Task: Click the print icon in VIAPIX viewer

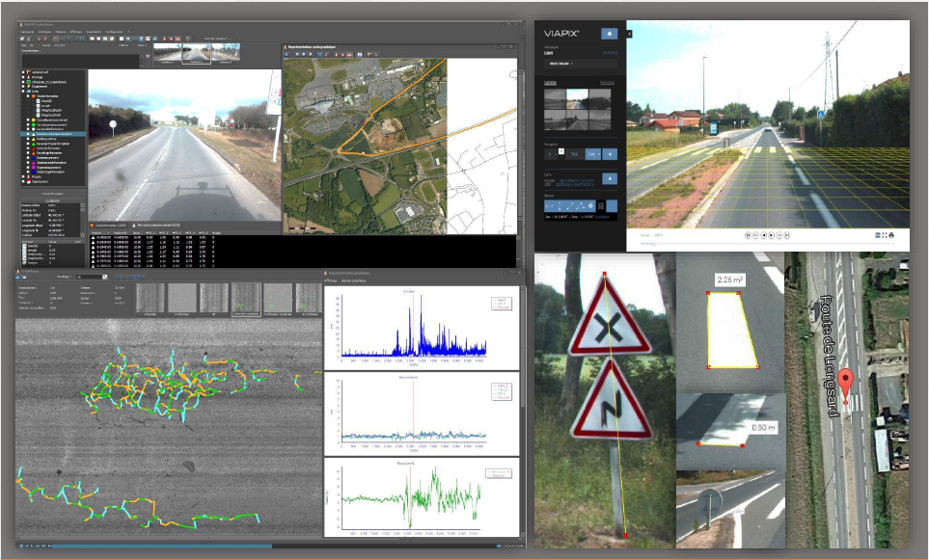Action: [892, 234]
